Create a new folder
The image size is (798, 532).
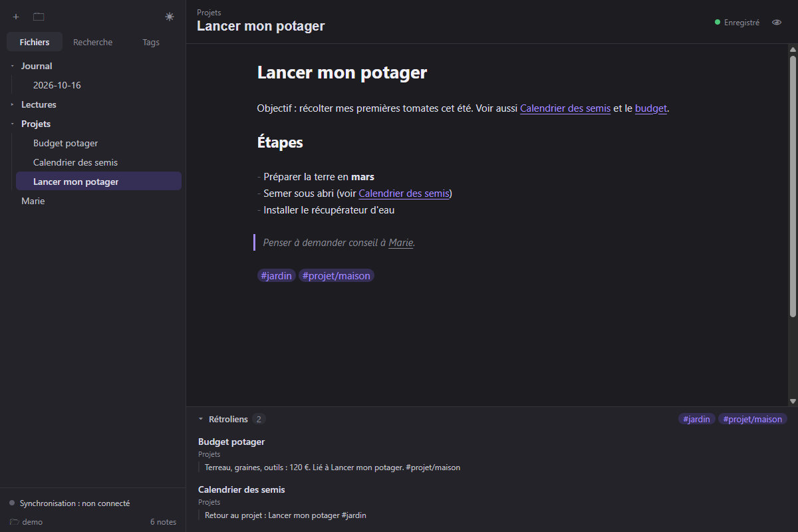point(39,17)
